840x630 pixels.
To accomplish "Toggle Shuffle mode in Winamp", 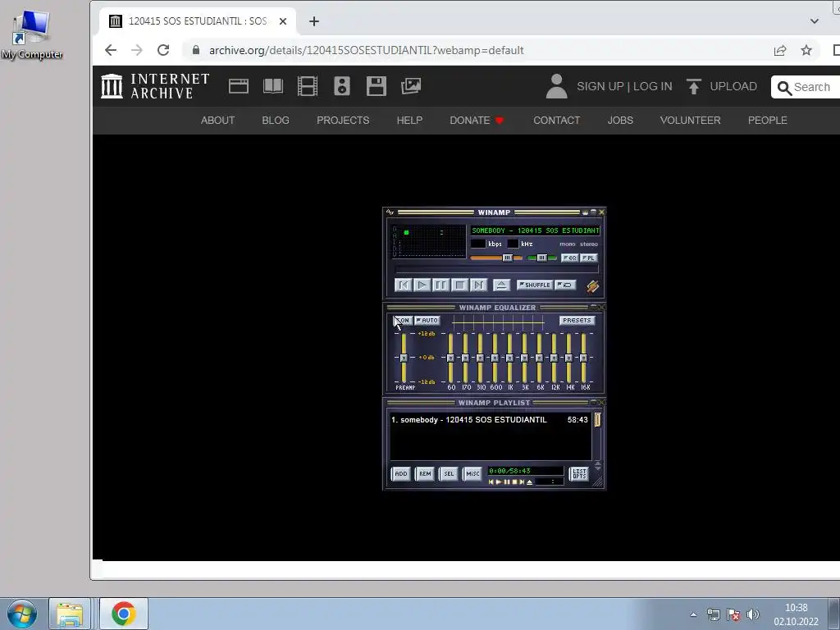I will [535, 285].
